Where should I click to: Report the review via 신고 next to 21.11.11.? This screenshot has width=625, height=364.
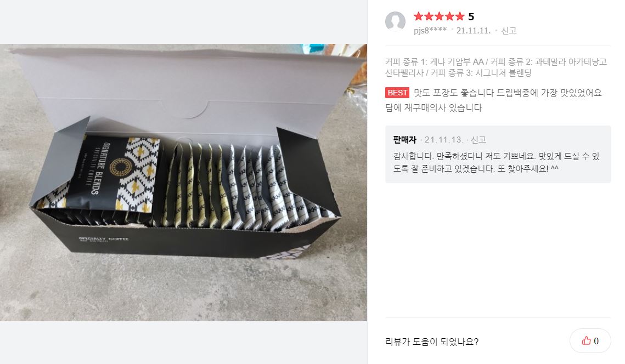point(509,31)
